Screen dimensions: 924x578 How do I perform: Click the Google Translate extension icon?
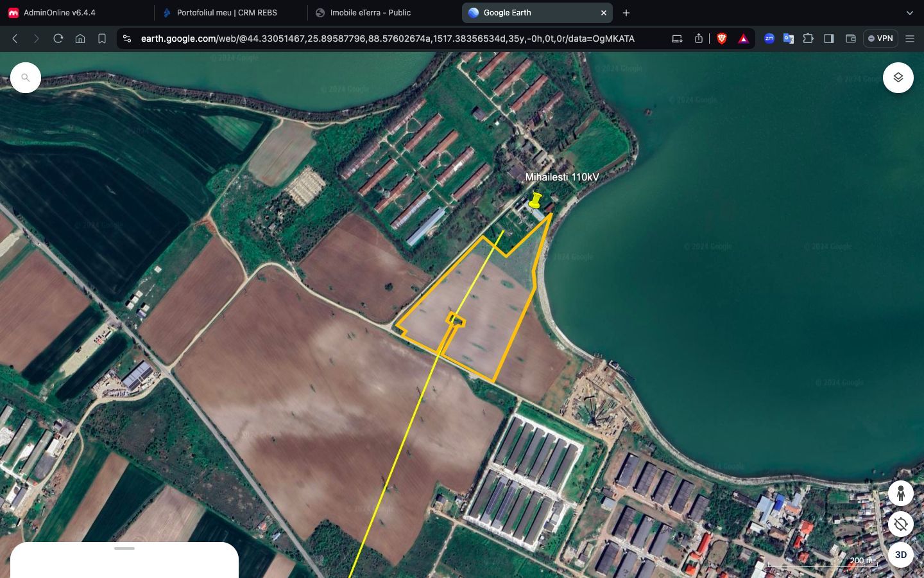789,39
